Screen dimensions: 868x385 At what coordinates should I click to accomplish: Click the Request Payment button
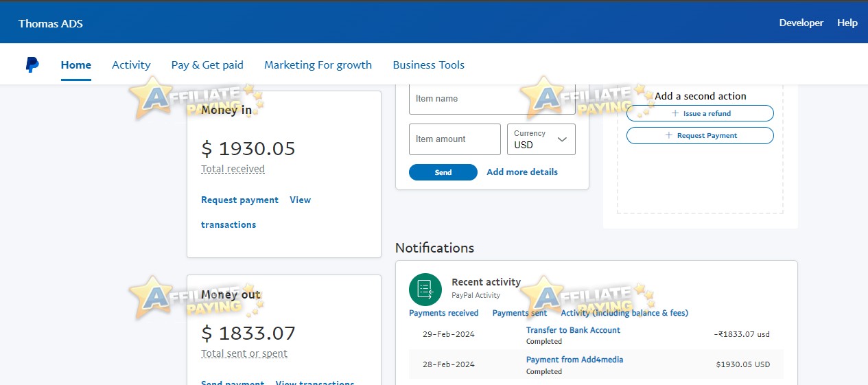[x=700, y=136]
